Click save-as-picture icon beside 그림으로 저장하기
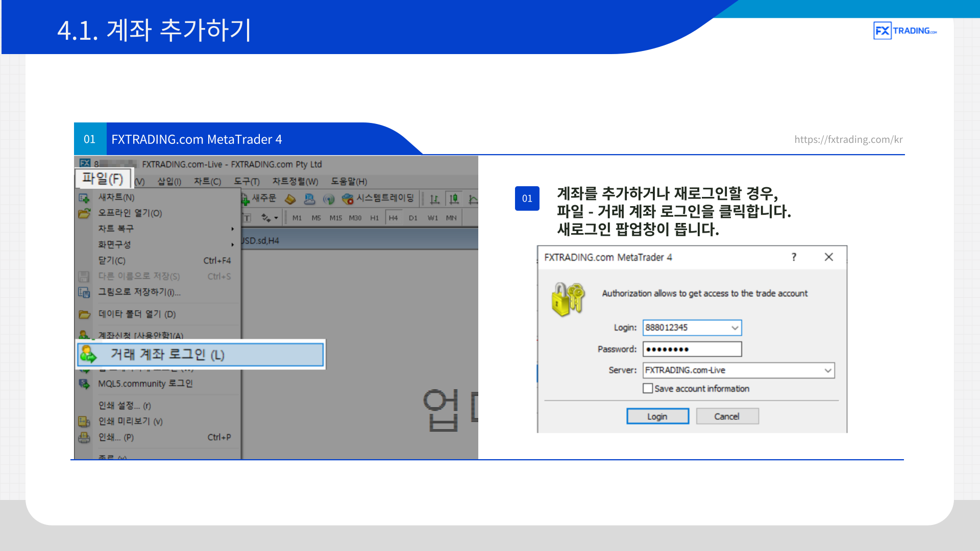Viewport: 980px width, 551px height. [84, 292]
